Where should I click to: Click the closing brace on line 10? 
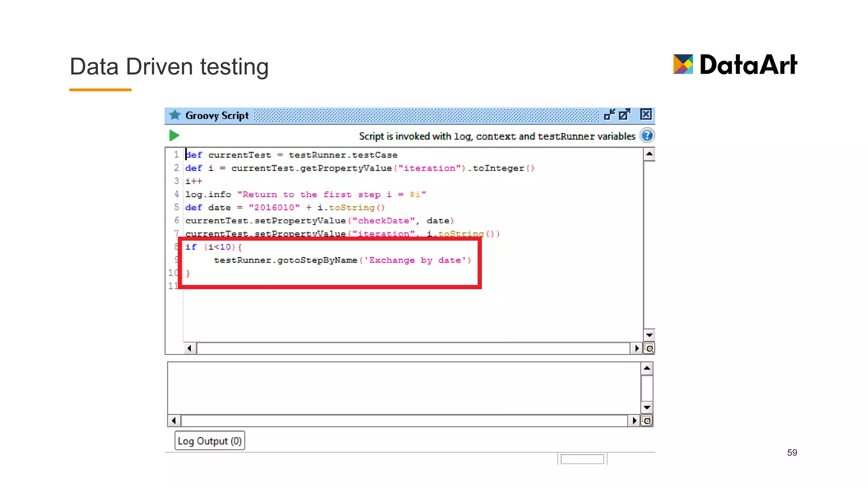pyautogui.click(x=188, y=274)
